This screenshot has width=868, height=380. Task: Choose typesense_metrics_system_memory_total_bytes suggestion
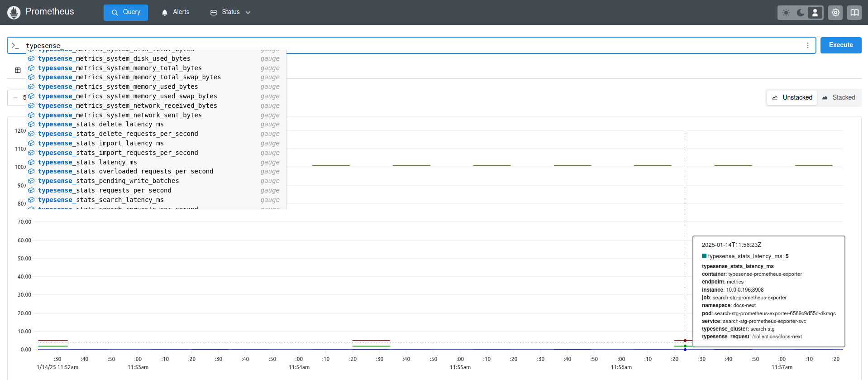pyautogui.click(x=156, y=68)
